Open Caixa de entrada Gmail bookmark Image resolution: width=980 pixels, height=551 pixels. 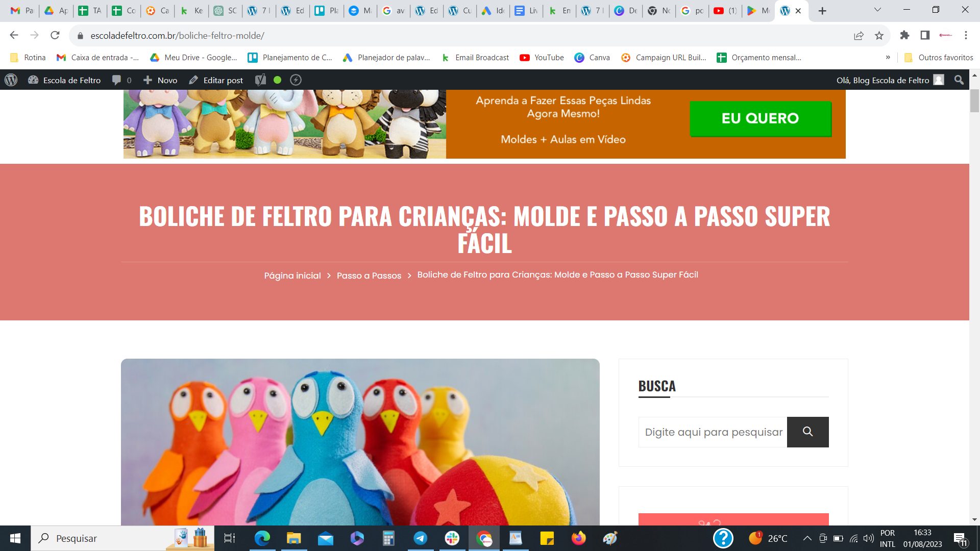pos(97,58)
